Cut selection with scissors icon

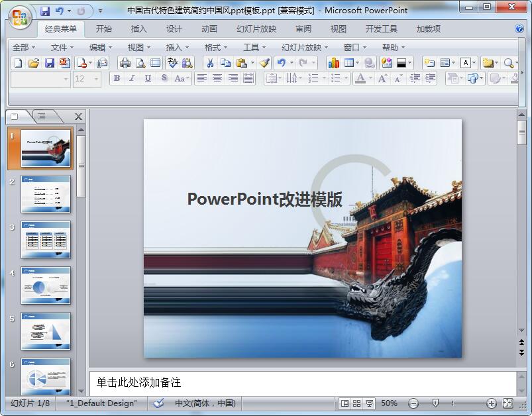pyautogui.click(x=211, y=63)
